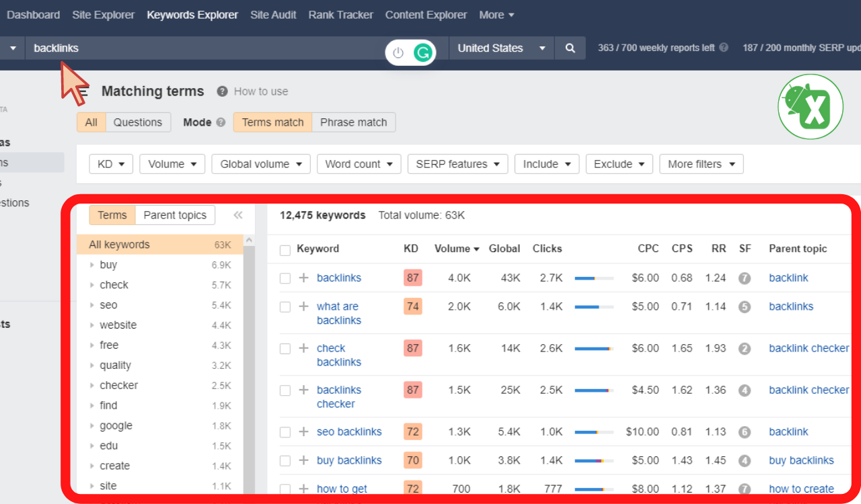The width and height of the screenshot is (861, 504).
Task: Select 'All keywords' in terms list
Action: point(160,245)
